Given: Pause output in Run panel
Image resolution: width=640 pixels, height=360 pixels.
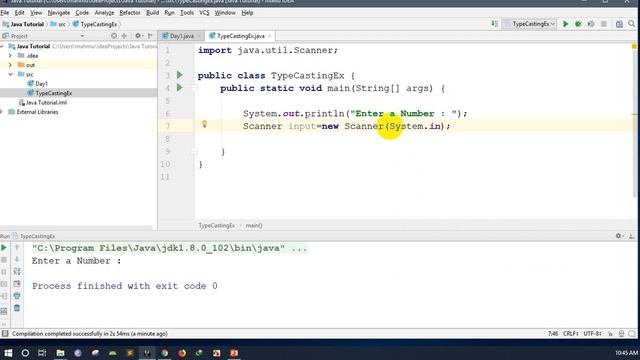Looking at the screenshot, I should (4, 272).
